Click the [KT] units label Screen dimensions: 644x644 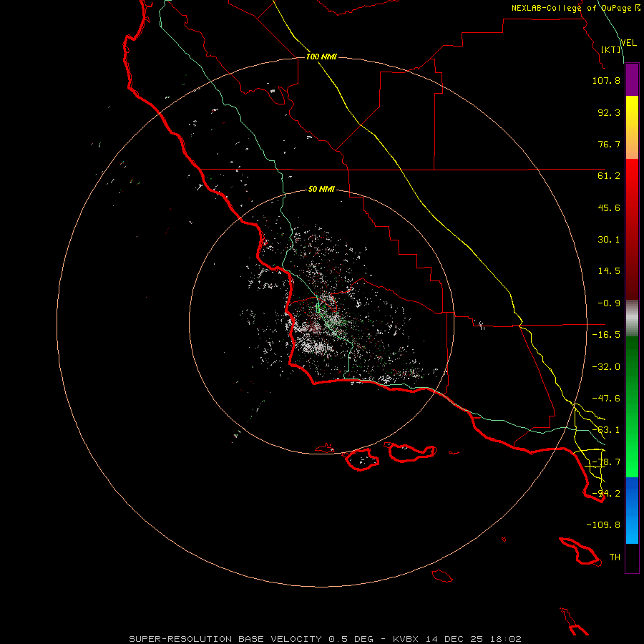tap(611, 49)
